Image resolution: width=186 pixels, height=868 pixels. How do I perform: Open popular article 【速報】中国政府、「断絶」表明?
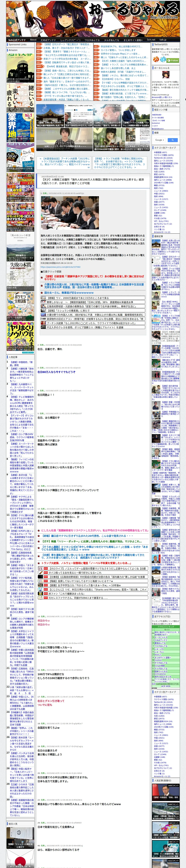(21, 364)
